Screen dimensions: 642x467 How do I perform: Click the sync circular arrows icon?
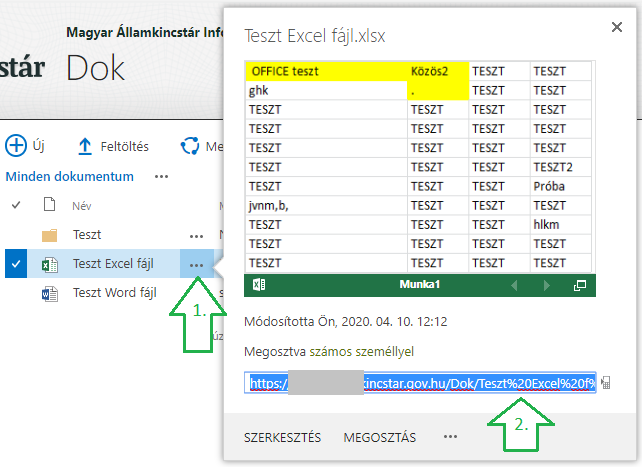(x=190, y=146)
